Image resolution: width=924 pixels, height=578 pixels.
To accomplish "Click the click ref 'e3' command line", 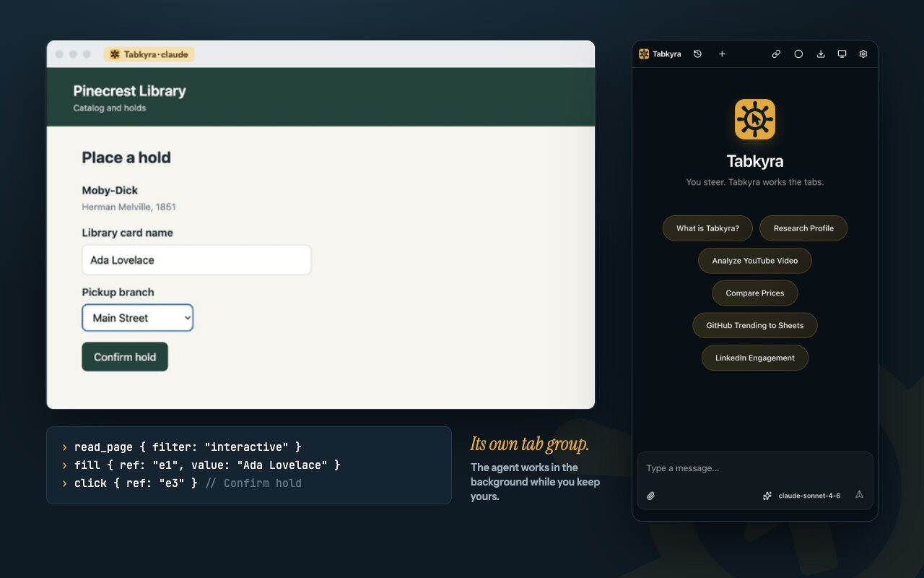I will (182, 483).
